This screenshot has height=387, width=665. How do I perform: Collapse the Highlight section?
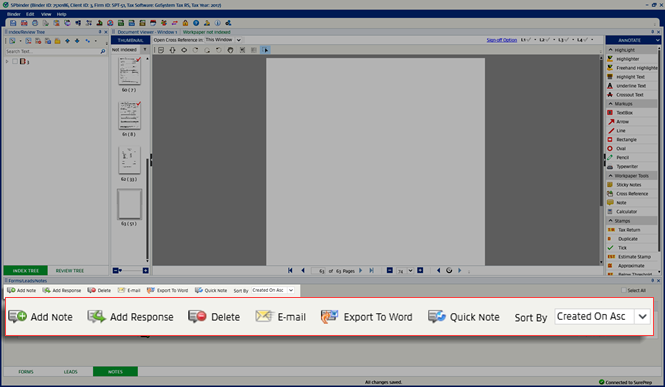click(611, 50)
